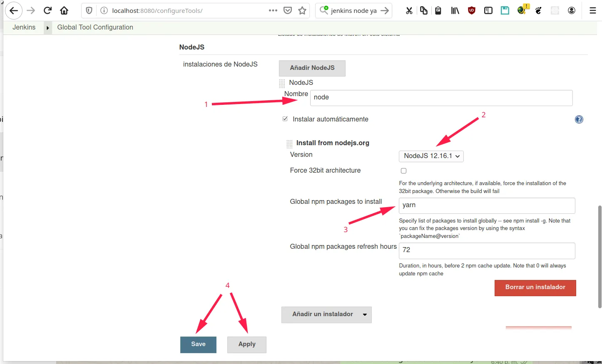The height and width of the screenshot is (364, 602).
Task: Click the GNOME foot extension icon
Action: point(538,11)
